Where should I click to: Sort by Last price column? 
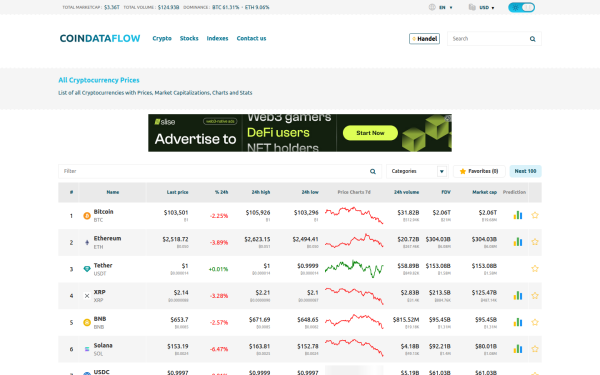coord(178,192)
